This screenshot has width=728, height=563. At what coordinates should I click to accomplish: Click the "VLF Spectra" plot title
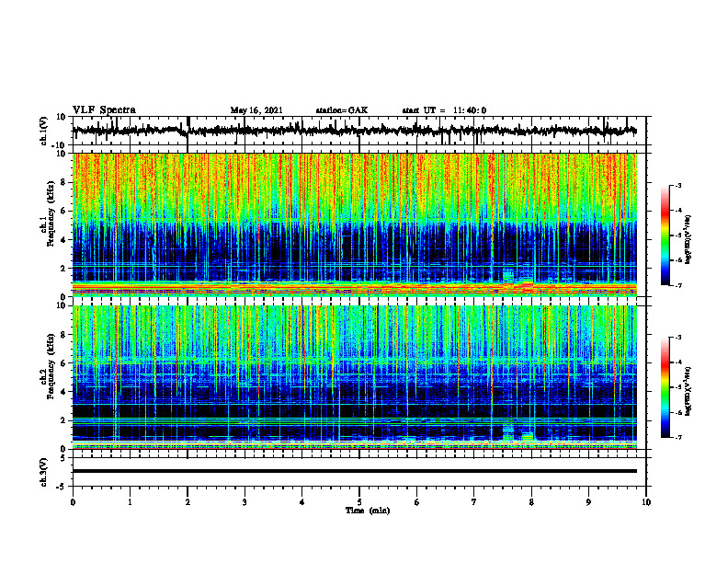tap(104, 109)
